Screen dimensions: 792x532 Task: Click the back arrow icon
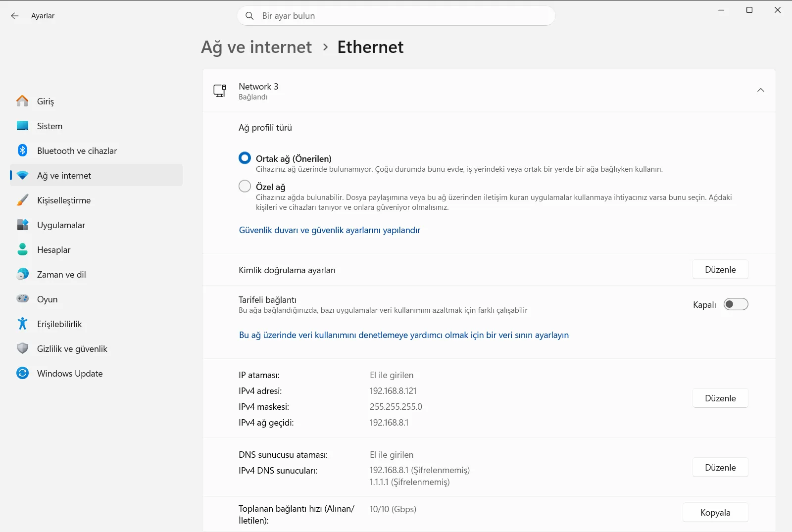(x=15, y=16)
